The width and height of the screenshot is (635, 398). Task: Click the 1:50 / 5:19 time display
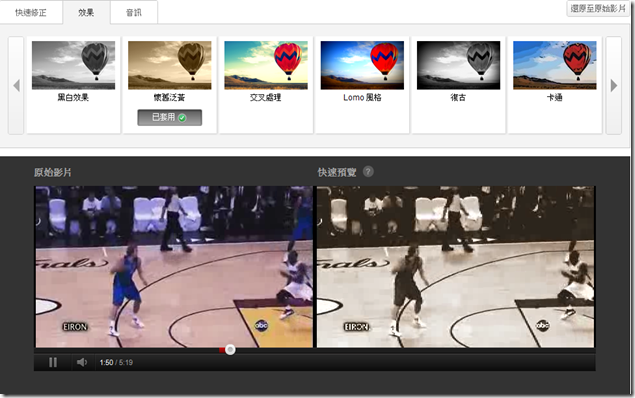[116, 362]
